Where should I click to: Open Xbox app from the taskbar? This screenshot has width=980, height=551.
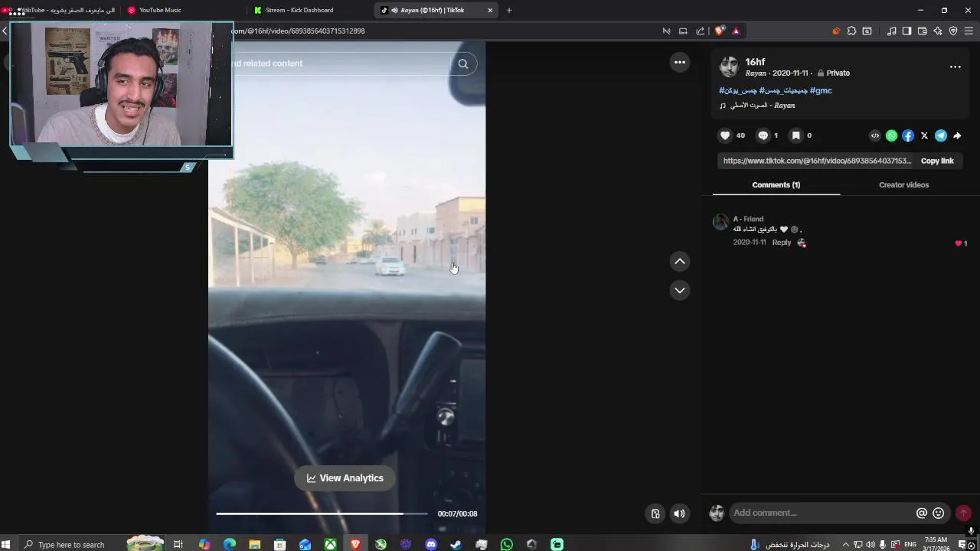coord(330,544)
